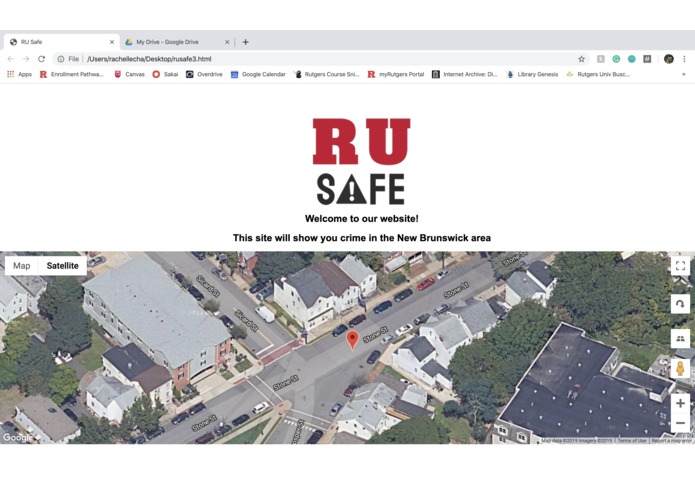Open the Rutgers Course Sniper bookmark
Image resolution: width=695 pixels, height=494 pixels.
tap(326, 74)
